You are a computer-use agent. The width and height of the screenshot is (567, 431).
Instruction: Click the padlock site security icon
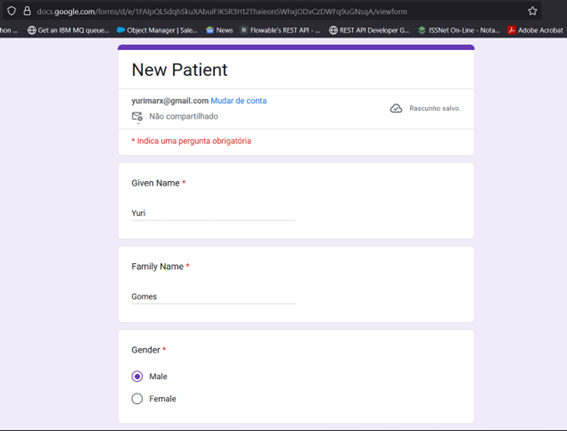pyautogui.click(x=27, y=11)
